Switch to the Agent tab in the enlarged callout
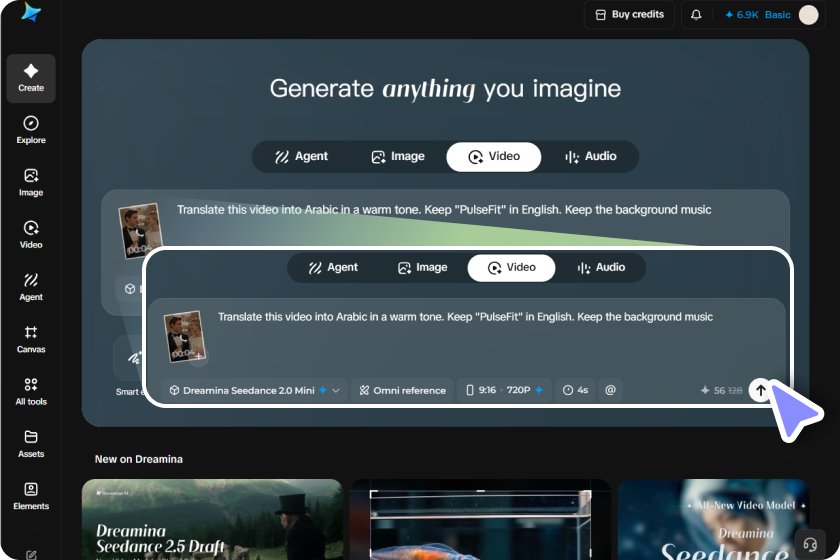 pos(333,267)
